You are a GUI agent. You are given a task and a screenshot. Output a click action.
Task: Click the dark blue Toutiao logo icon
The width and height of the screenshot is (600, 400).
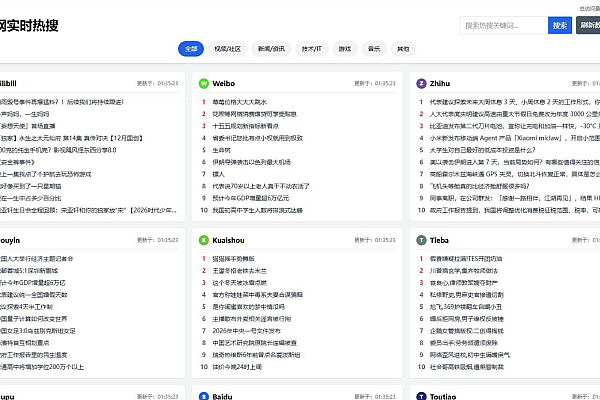click(x=421, y=397)
